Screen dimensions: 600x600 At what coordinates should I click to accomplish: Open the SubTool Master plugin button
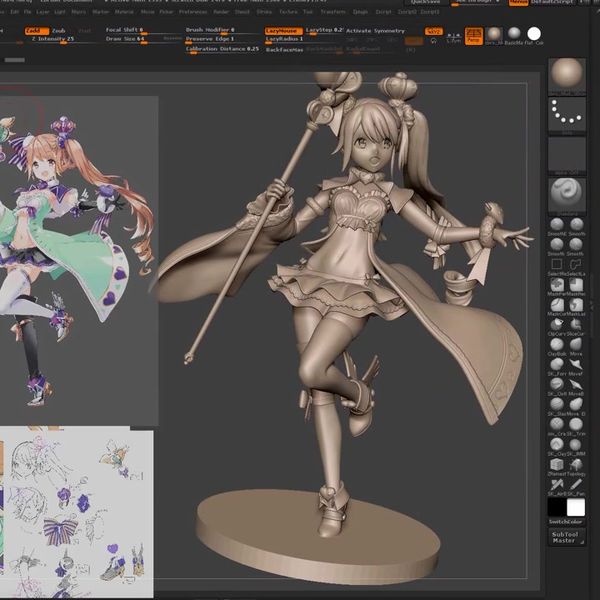click(566, 537)
